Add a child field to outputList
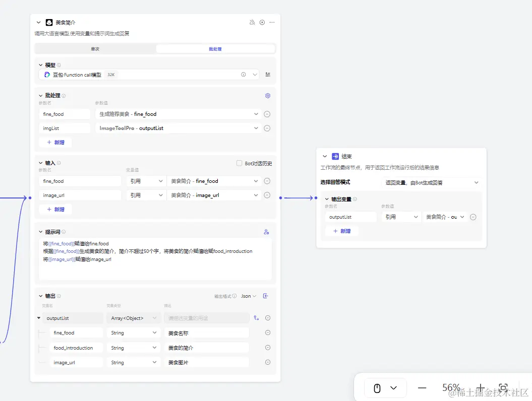The width and height of the screenshot is (532, 401). pos(257,318)
